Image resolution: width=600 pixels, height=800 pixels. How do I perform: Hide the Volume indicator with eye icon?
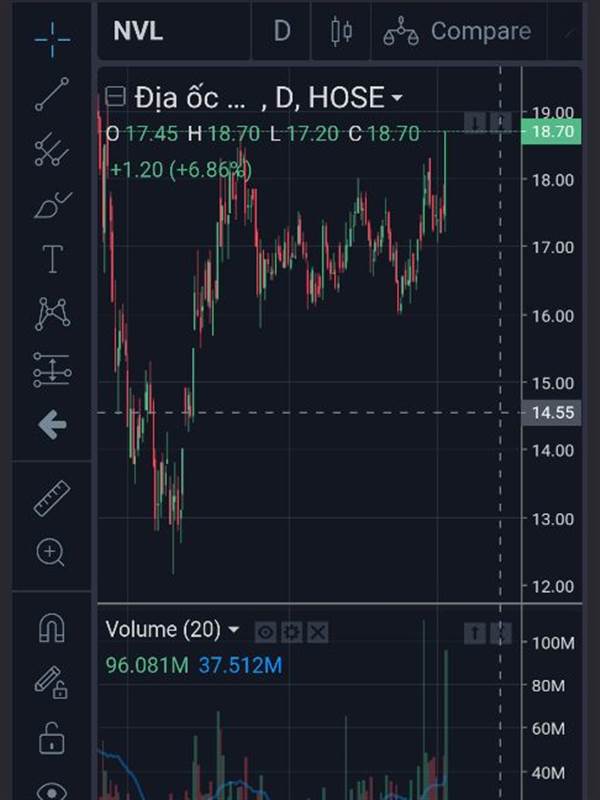pos(265,633)
